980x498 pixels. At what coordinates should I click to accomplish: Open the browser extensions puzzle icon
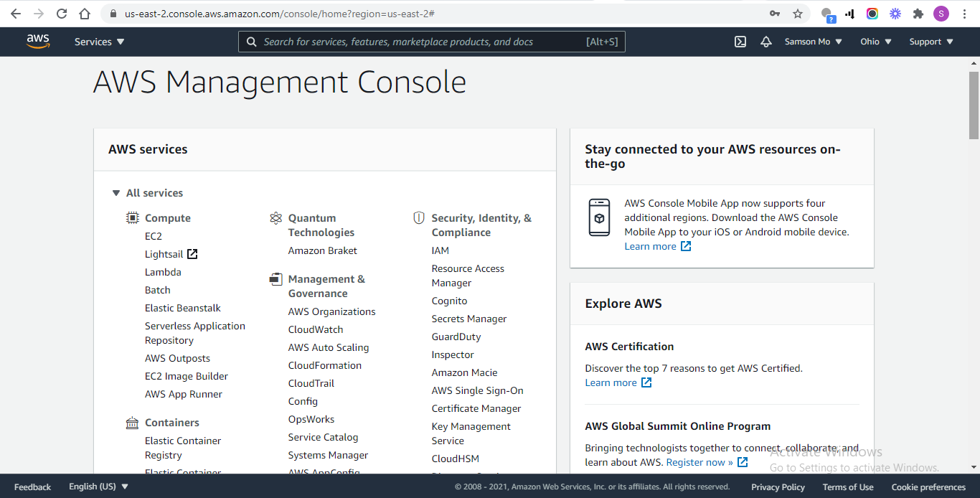(918, 13)
